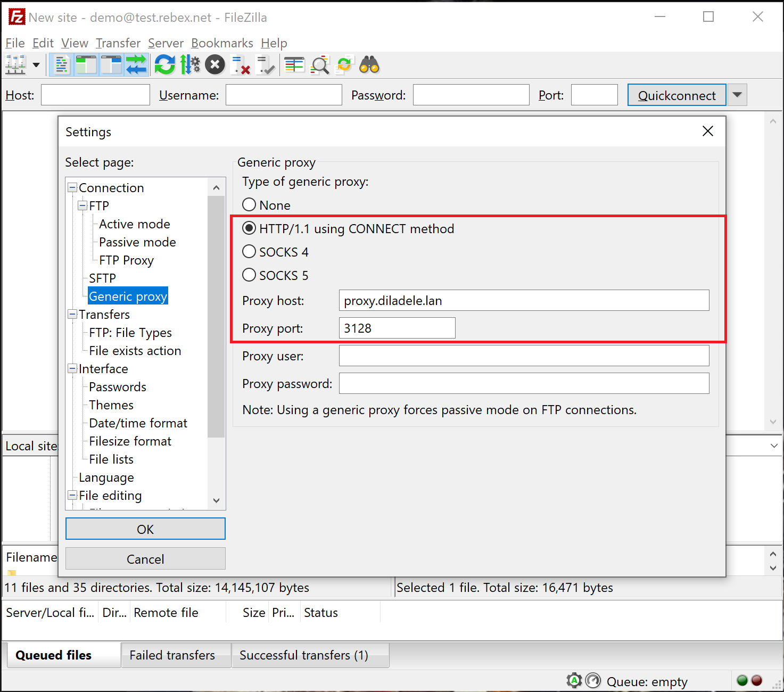Screen dimensions: 784x692
Task: Switch to Successful transfers tab
Action: coord(310,655)
